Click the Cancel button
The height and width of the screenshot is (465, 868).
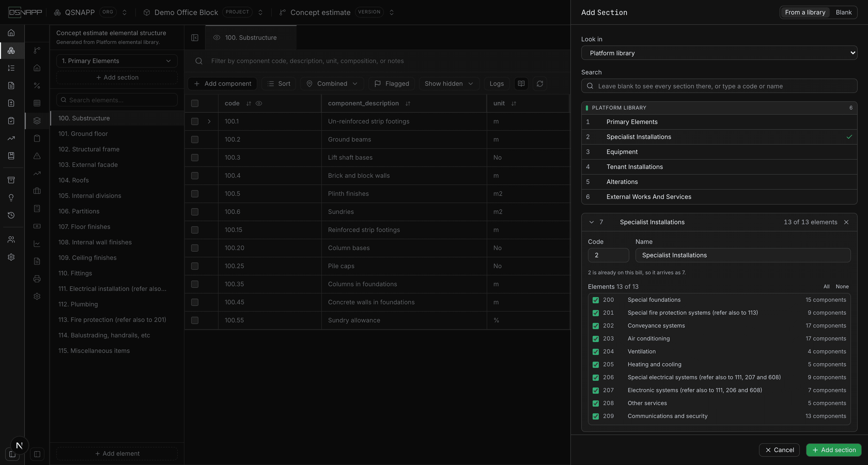click(x=779, y=450)
